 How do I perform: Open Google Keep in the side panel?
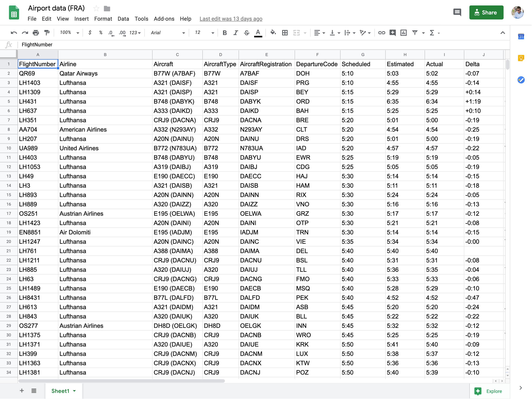[x=521, y=58]
